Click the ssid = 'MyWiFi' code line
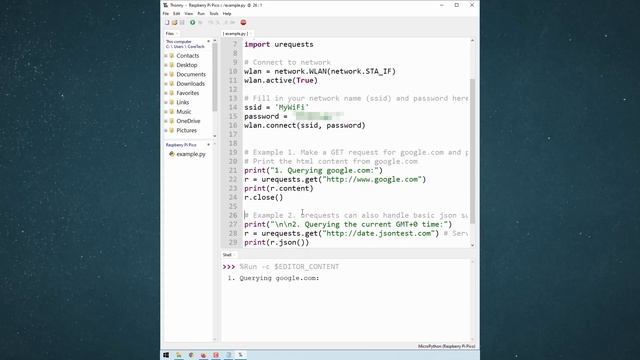This screenshot has width=640, height=360. click(276, 107)
